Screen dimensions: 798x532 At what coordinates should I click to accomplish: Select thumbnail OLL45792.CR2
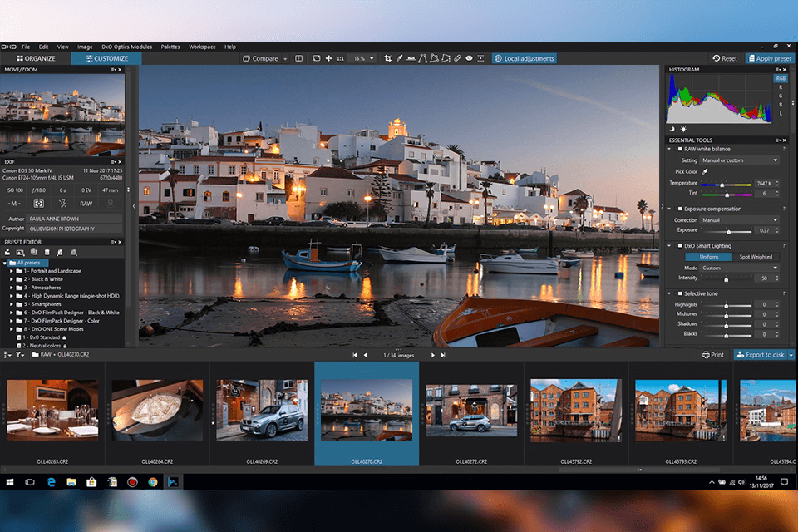[x=576, y=413]
